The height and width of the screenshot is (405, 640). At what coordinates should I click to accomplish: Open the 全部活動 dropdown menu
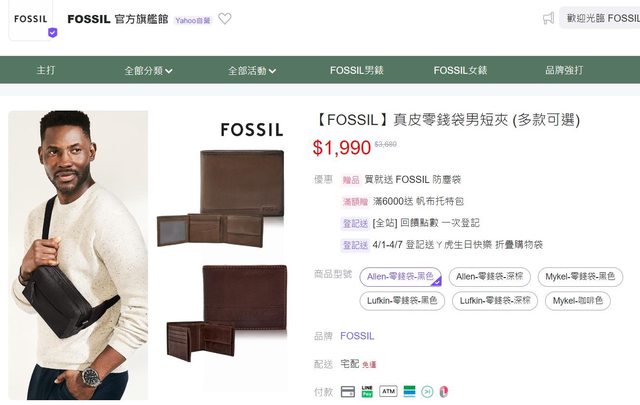click(251, 71)
